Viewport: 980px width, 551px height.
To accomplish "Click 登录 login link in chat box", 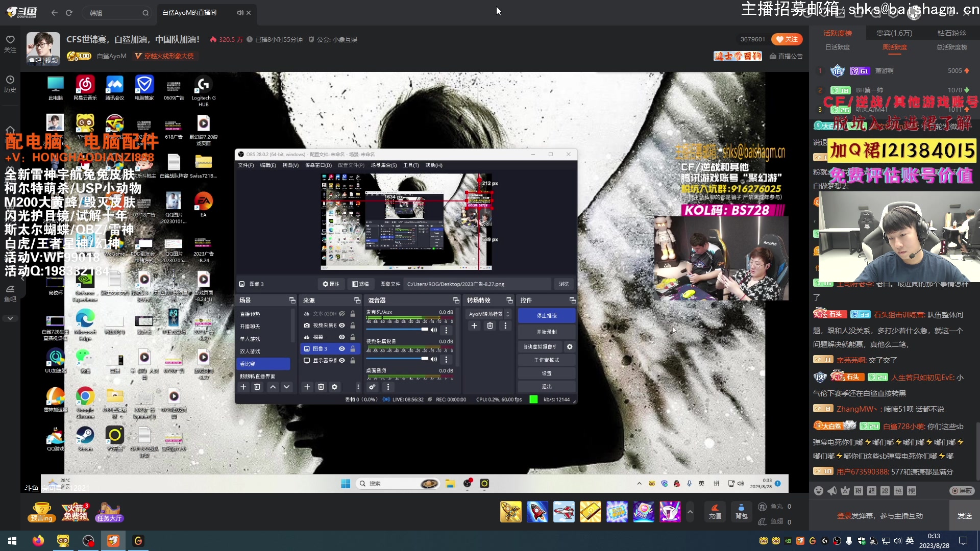I will click(844, 516).
